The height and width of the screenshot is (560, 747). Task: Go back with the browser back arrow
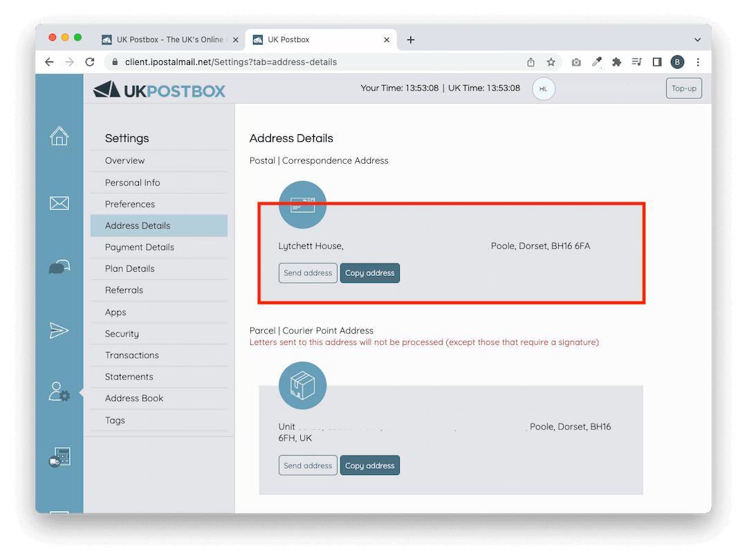pos(49,62)
